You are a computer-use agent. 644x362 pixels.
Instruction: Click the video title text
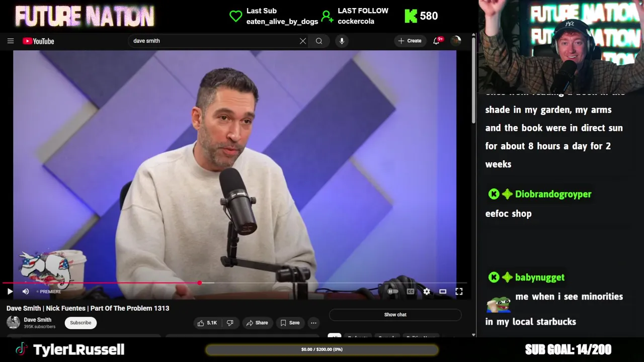[x=88, y=308]
